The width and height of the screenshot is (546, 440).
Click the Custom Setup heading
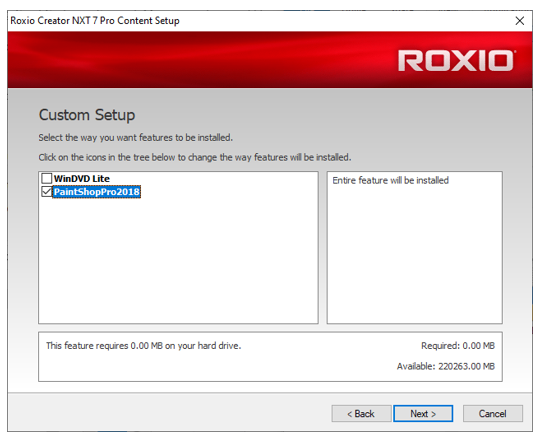(x=87, y=115)
